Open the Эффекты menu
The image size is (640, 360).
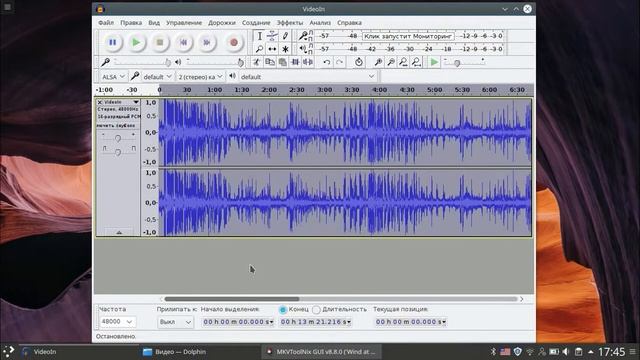tap(290, 23)
